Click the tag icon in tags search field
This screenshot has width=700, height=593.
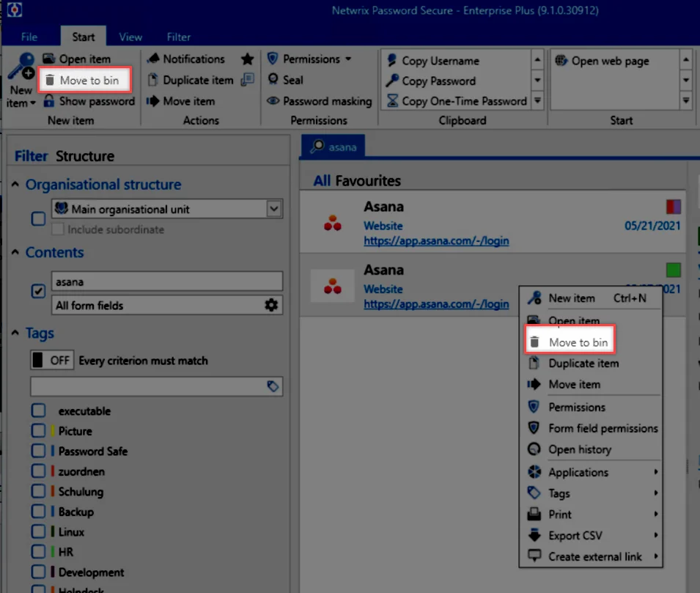click(x=273, y=386)
